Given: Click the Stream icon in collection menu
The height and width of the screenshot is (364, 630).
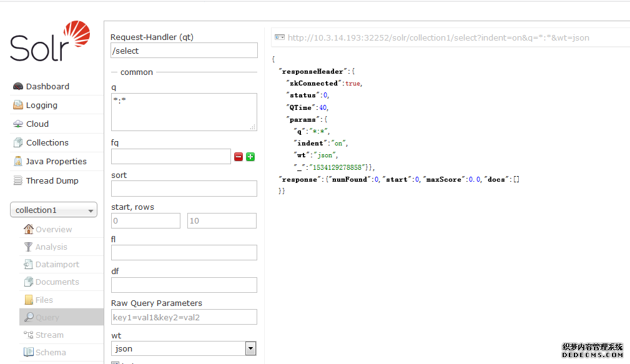Looking at the screenshot, I should point(28,335).
